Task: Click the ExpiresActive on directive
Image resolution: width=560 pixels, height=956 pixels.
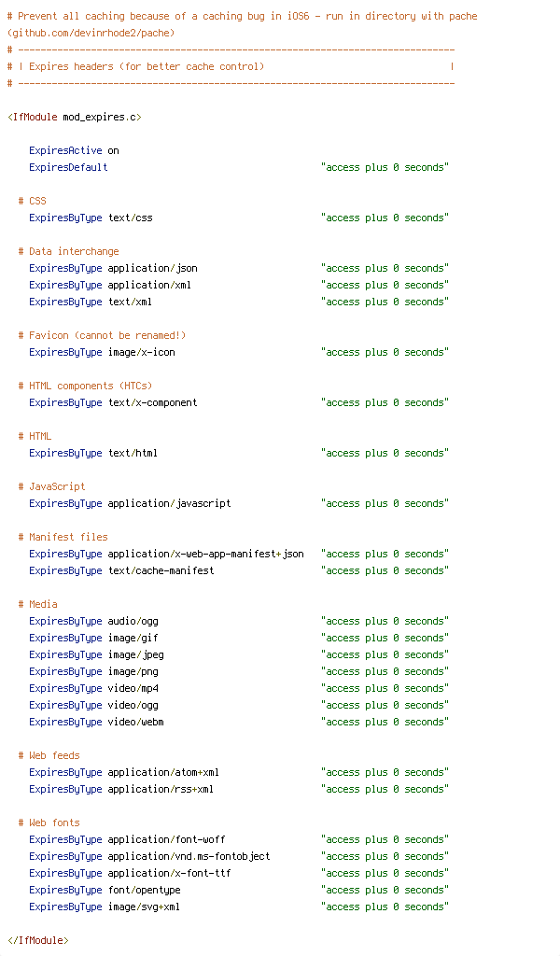Action: point(75,150)
